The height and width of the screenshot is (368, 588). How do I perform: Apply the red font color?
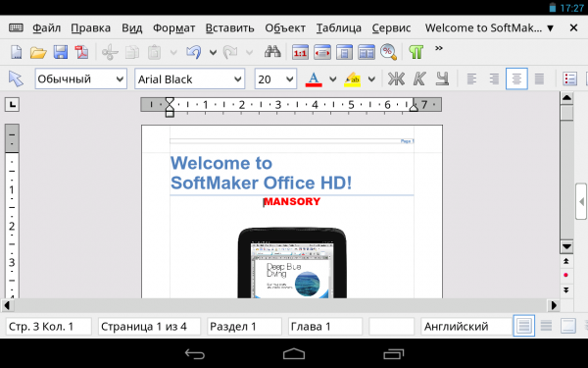coord(314,79)
